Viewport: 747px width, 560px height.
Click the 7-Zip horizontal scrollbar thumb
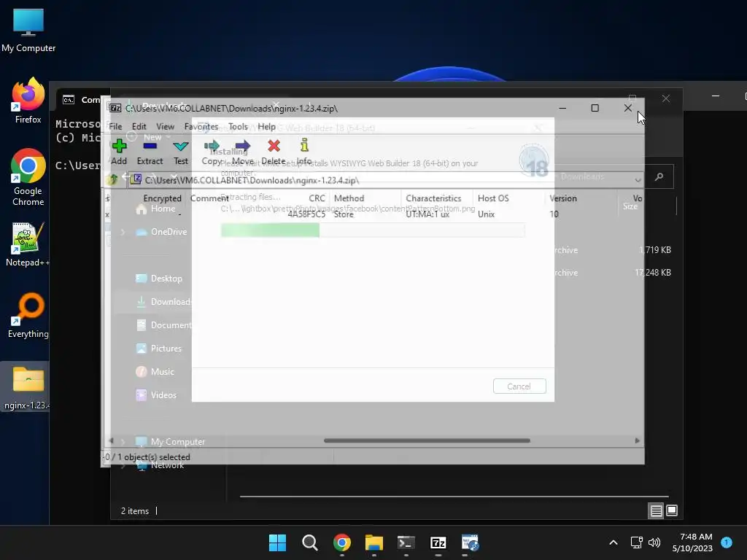pos(427,440)
